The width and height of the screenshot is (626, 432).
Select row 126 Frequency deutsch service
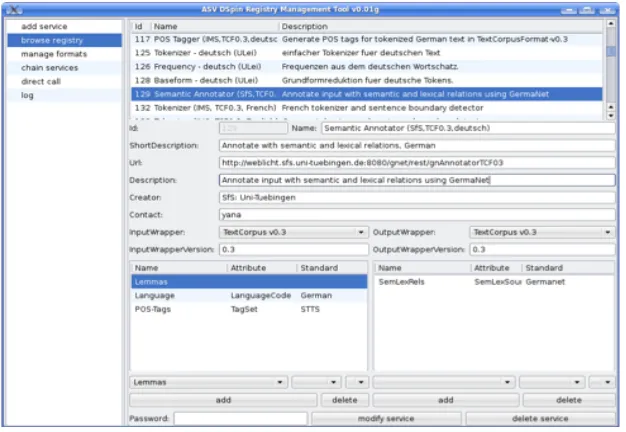click(x=366, y=67)
